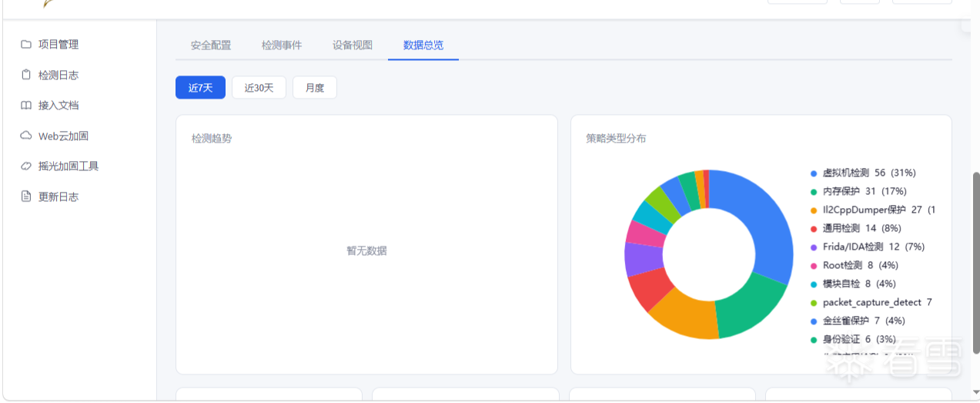Click the 策略类型分布 card title
This screenshot has height=403, width=980.
pyautogui.click(x=616, y=139)
